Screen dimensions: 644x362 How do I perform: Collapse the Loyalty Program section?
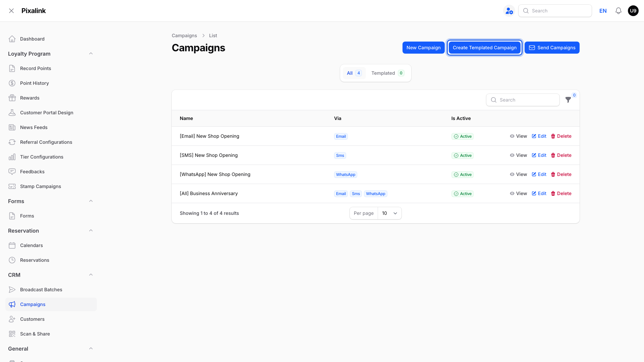[91, 54]
